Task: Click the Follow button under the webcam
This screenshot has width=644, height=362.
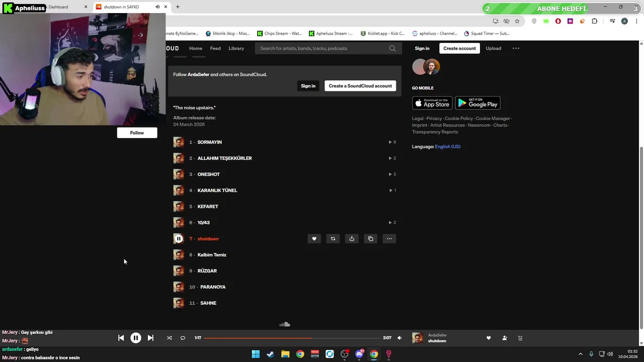Action: [x=137, y=133]
